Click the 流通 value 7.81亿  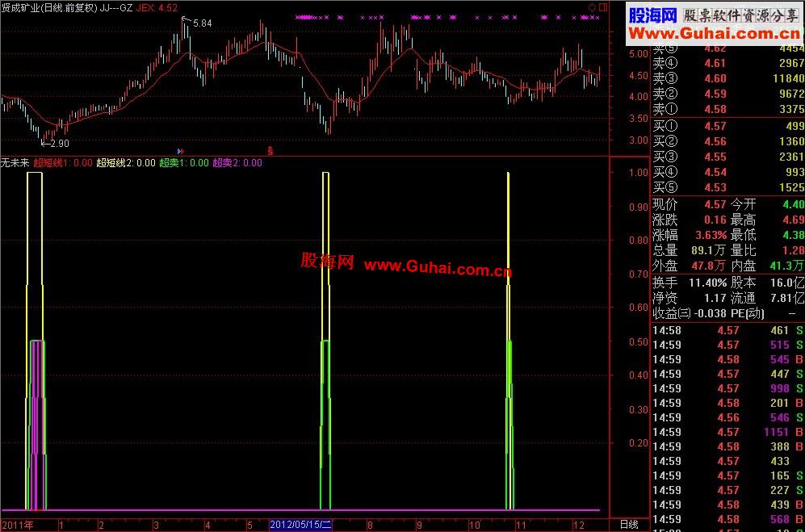point(786,298)
